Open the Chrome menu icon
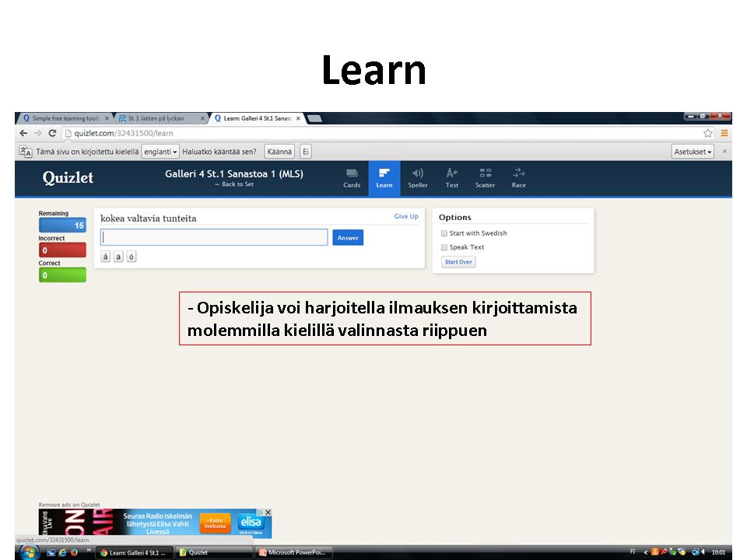The width and height of the screenshot is (747, 560). pos(724,133)
